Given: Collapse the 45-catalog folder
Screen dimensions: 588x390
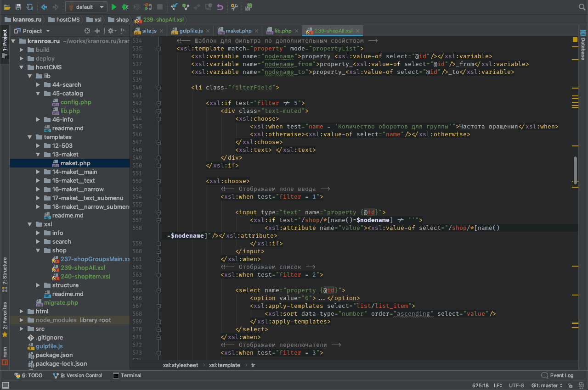Looking at the screenshot, I should pyautogui.click(x=38, y=93).
